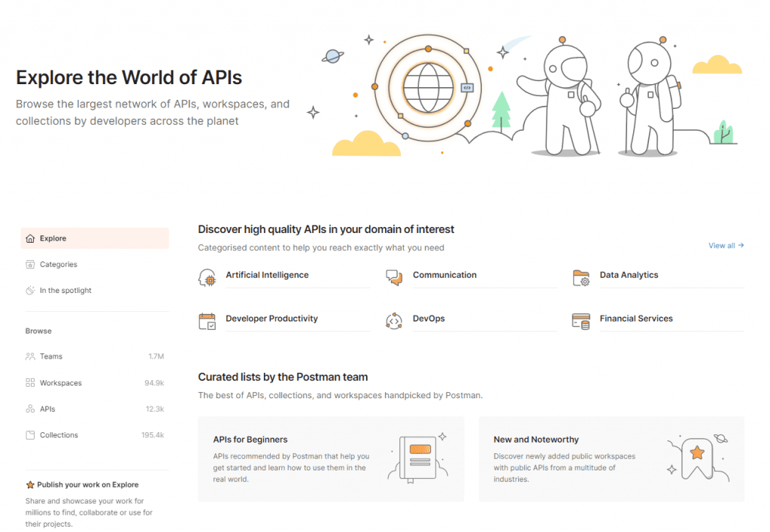This screenshot has height=532, width=770.
Task: Click the Discover high quality APIs heading
Action: coord(326,229)
